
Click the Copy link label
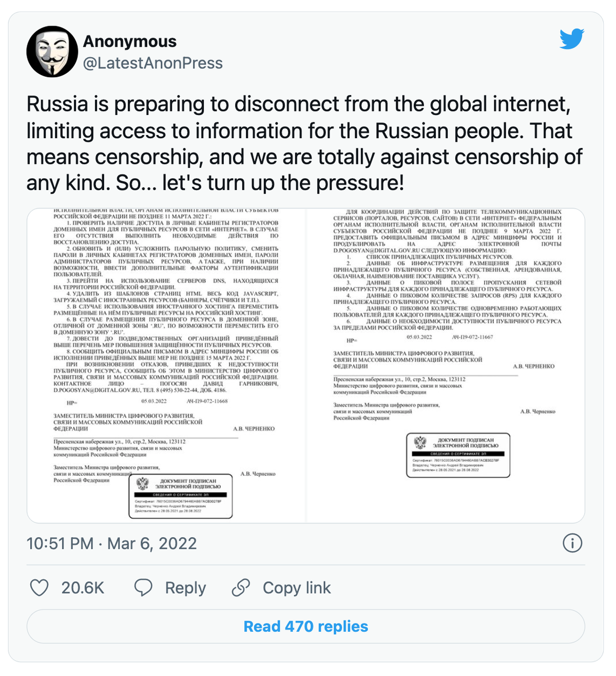297,588
